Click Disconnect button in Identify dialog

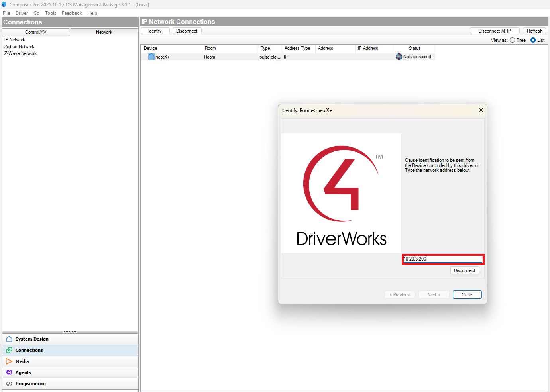[464, 270]
